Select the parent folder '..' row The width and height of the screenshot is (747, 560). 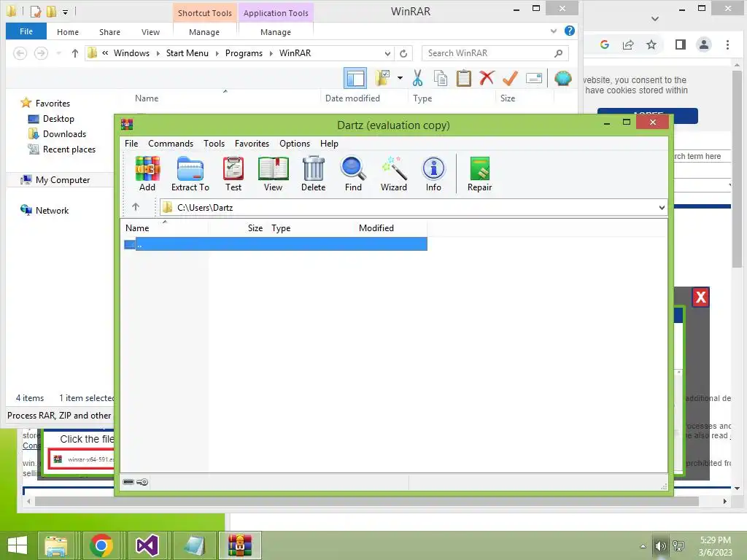(274, 244)
